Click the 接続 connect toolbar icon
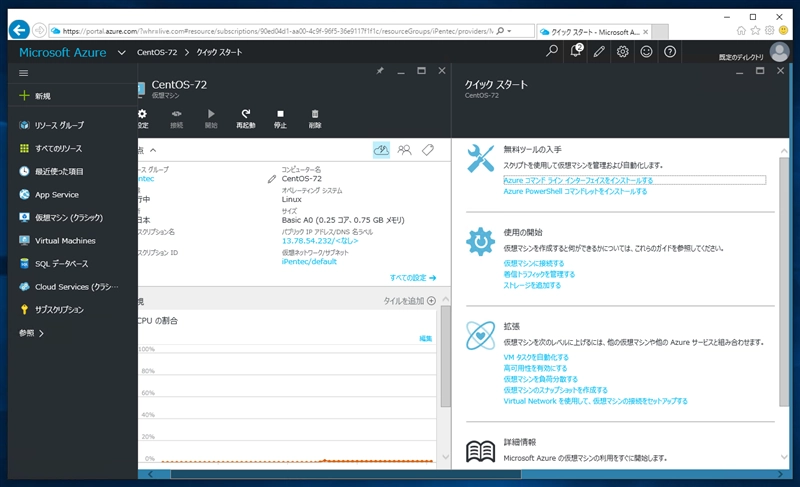Viewport: 800px width, 487px height. (177, 114)
